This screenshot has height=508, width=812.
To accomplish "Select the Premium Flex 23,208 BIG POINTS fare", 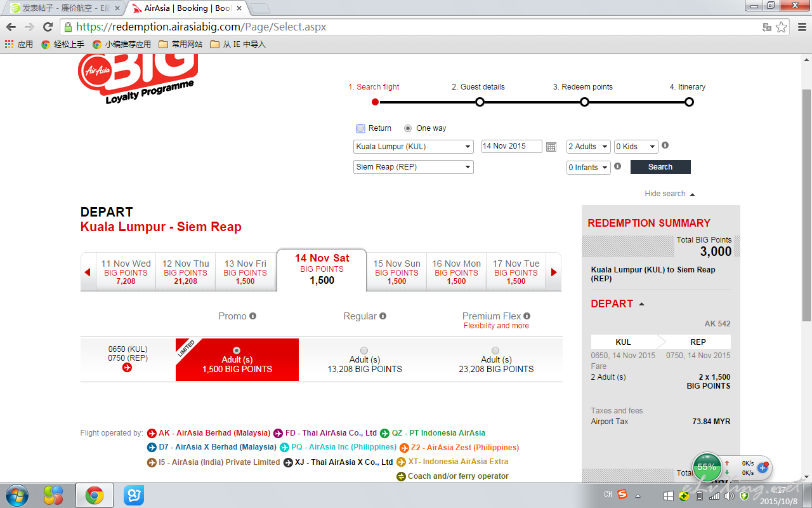I will pyautogui.click(x=495, y=351).
